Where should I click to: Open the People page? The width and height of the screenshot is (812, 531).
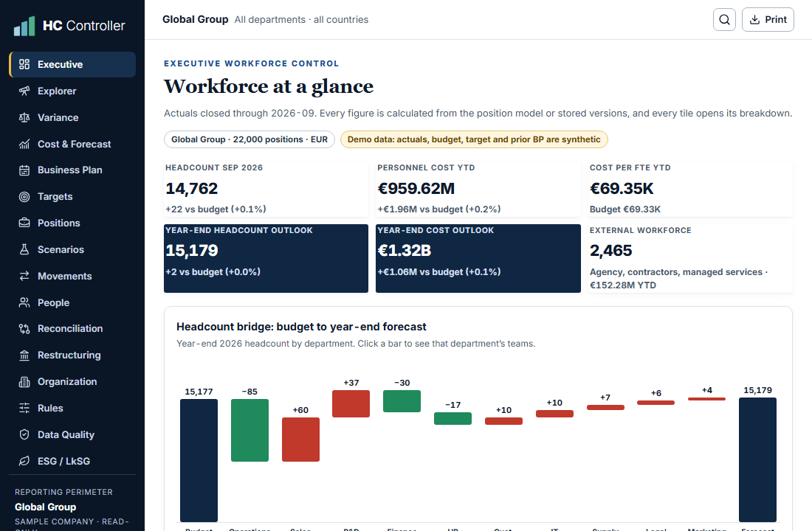pyautogui.click(x=72, y=302)
